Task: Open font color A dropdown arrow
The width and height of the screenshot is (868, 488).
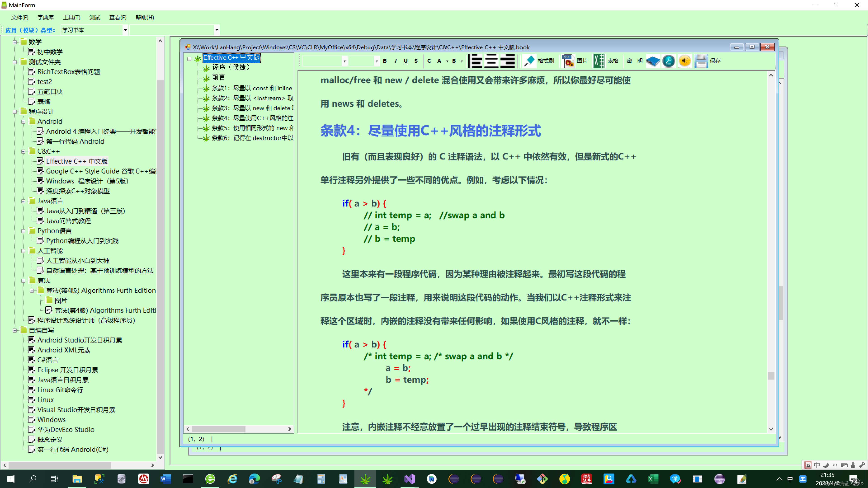Action: pos(447,61)
